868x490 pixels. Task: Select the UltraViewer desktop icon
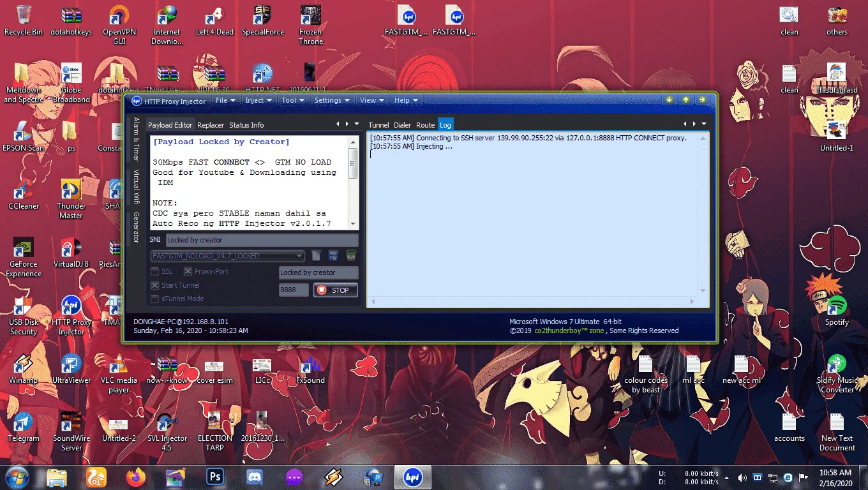[x=71, y=369]
